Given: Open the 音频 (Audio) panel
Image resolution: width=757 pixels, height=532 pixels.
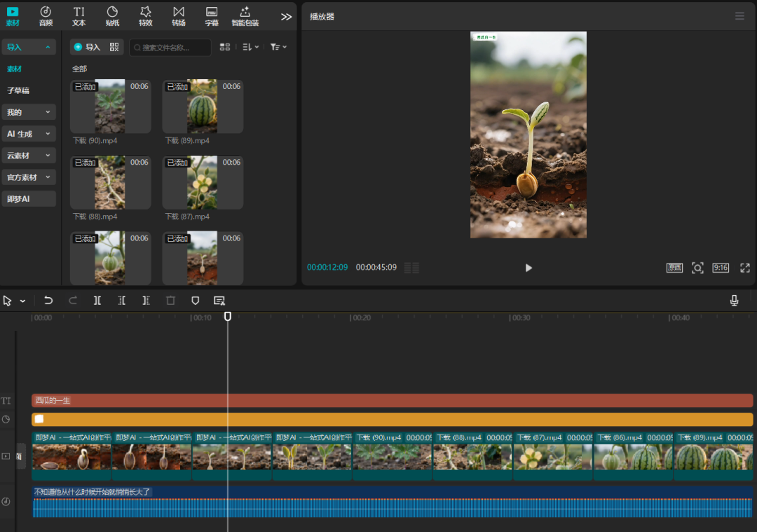Looking at the screenshot, I should (45, 15).
